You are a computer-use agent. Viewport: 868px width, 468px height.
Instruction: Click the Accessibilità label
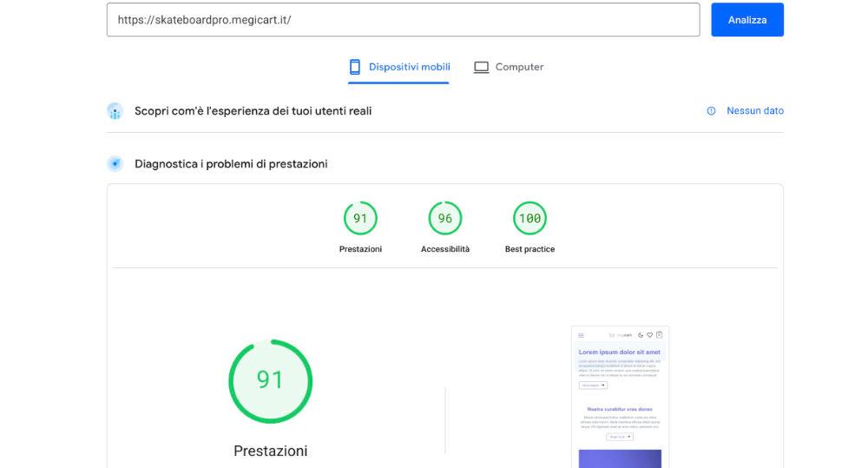point(445,249)
